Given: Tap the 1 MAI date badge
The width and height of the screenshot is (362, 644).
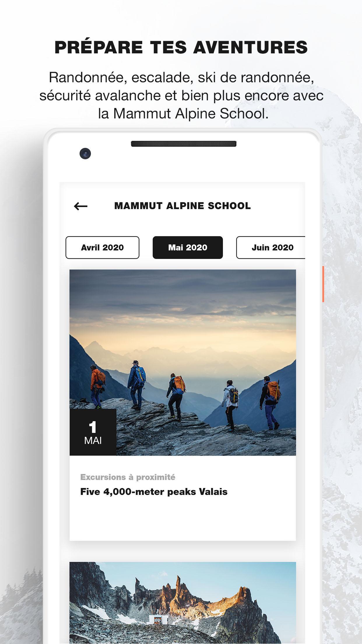Looking at the screenshot, I should pyautogui.click(x=93, y=432).
